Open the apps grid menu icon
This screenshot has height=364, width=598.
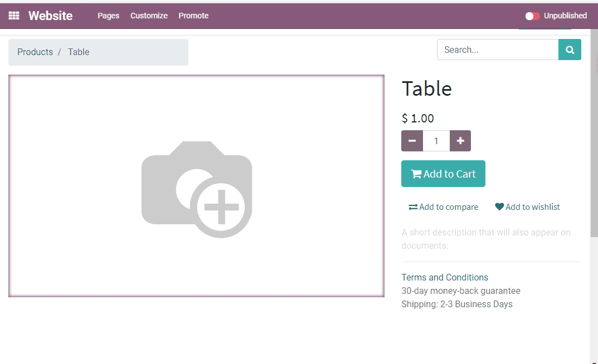click(14, 16)
